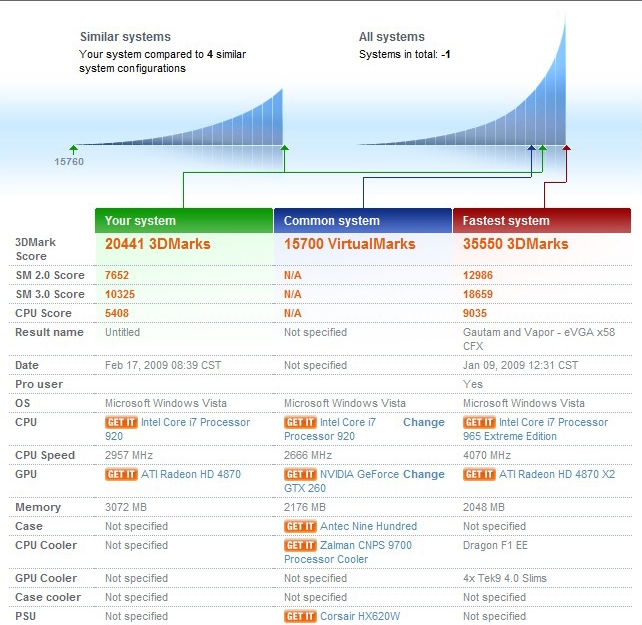Click the 35550 3DMarks score

pyautogui.click(x=515, y=244)
